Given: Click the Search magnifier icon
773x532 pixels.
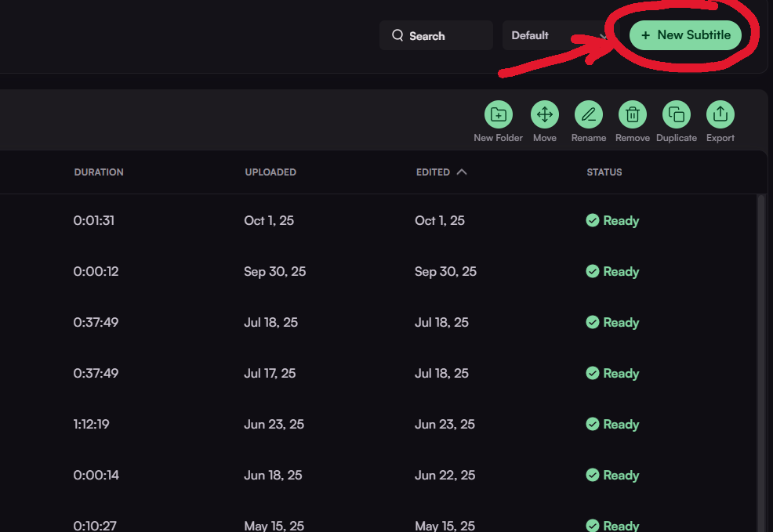Looking at the screenshot, I should (397, 35).
